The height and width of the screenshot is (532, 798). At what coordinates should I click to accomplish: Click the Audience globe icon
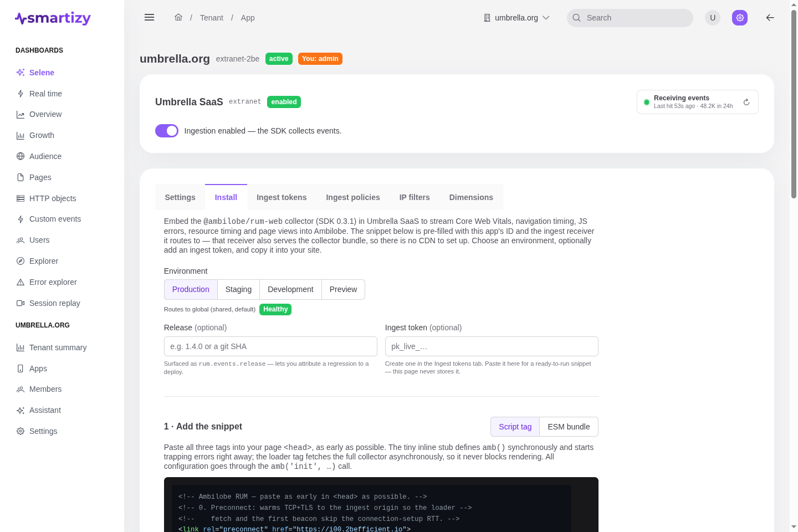click(x=21, y=156)
